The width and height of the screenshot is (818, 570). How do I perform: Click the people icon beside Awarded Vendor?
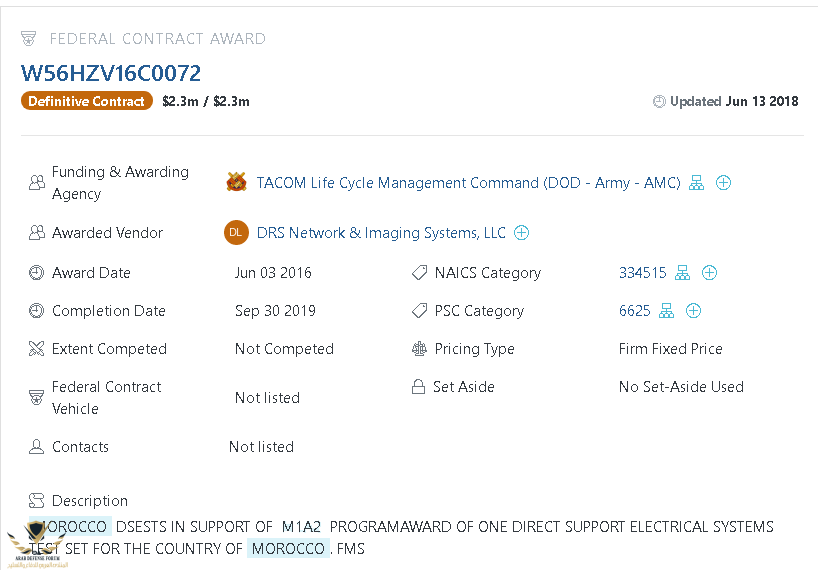37,233
